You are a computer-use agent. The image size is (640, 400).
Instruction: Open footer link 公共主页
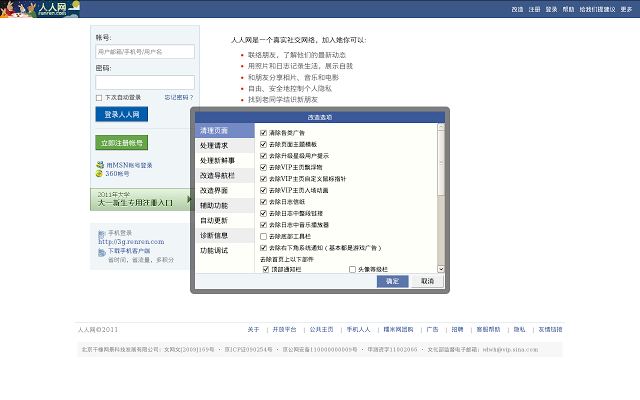coord(321,329)
